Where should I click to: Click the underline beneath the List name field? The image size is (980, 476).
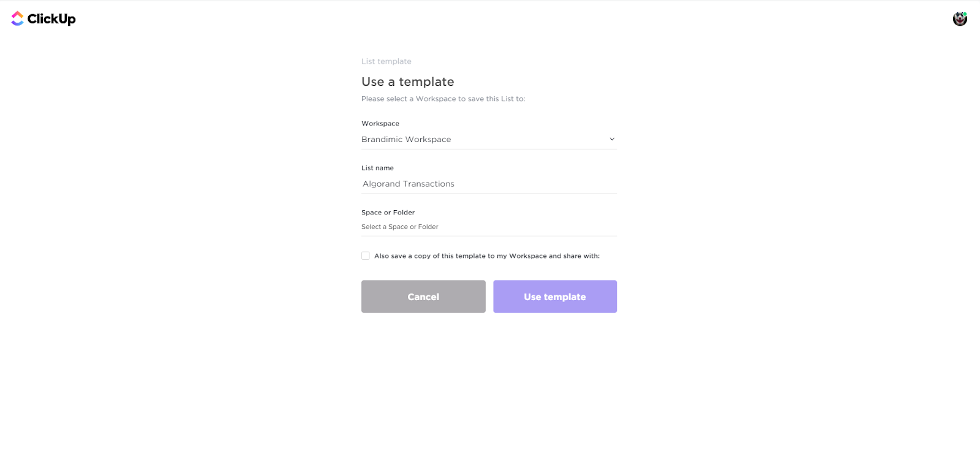(489, 194)
